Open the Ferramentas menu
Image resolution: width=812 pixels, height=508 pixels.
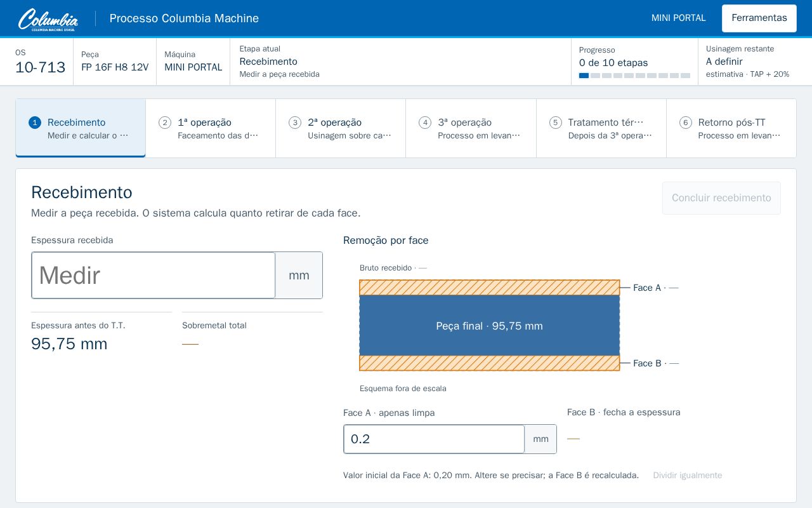point(759,18)
